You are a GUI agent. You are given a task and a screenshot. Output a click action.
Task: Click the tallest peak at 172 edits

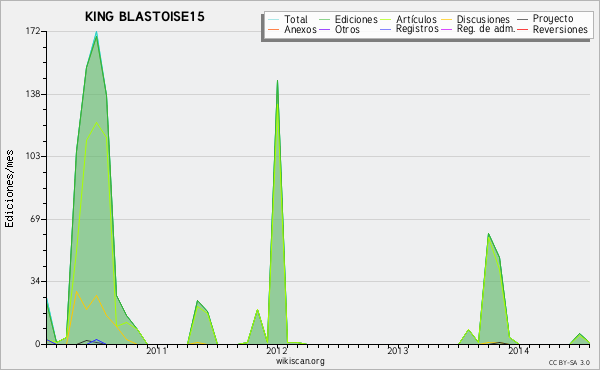(96, 32)
